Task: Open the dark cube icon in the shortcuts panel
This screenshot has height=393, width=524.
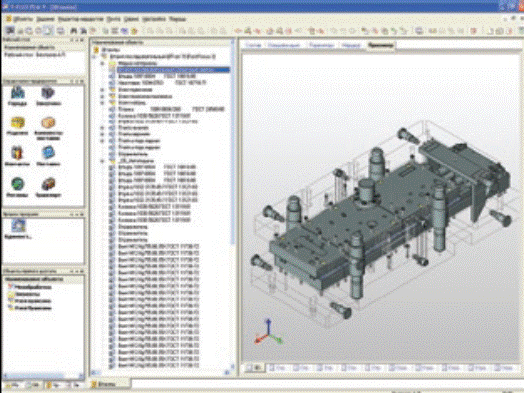Action: [48, 93]
